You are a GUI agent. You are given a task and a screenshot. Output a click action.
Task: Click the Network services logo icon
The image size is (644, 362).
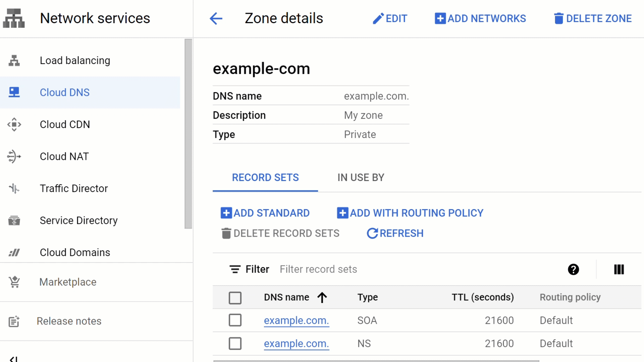[14, 18]
